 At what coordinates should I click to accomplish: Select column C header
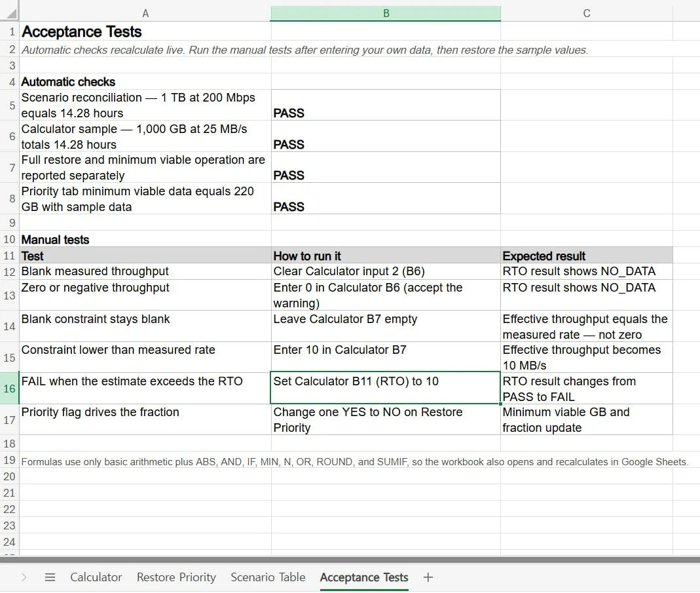coord(586,13)
